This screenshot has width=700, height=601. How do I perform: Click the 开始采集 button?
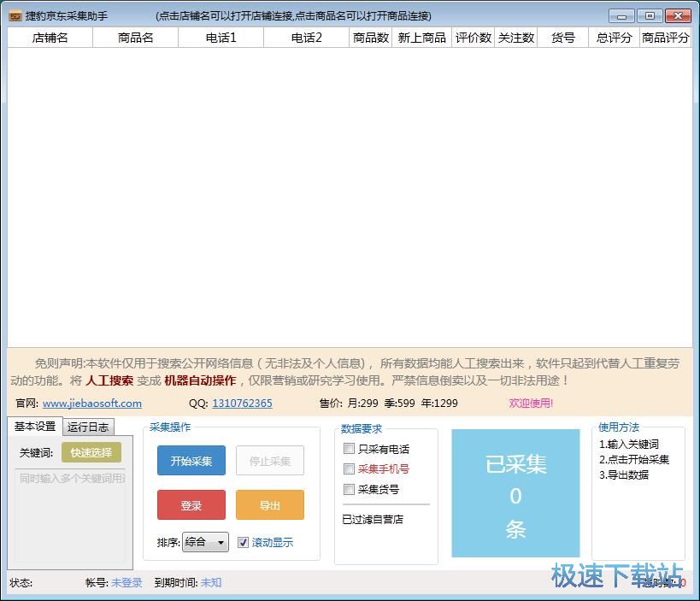point(191,461)
